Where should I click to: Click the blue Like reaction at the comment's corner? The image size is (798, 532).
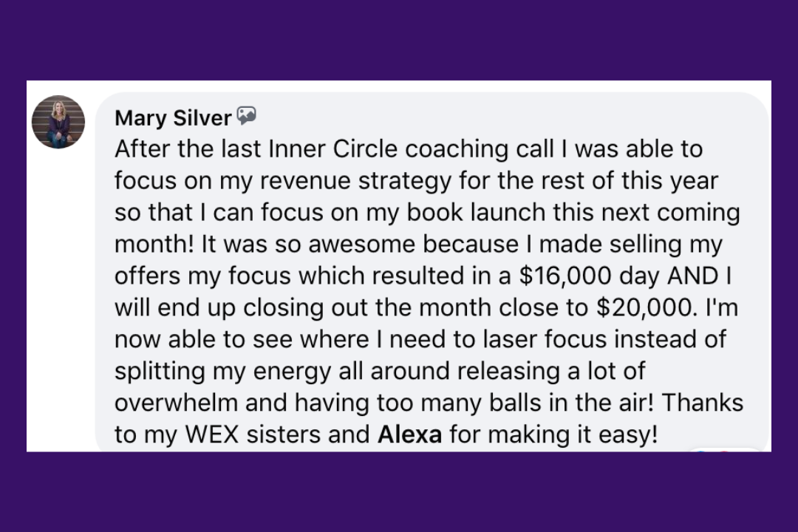[x=700, y=451]
